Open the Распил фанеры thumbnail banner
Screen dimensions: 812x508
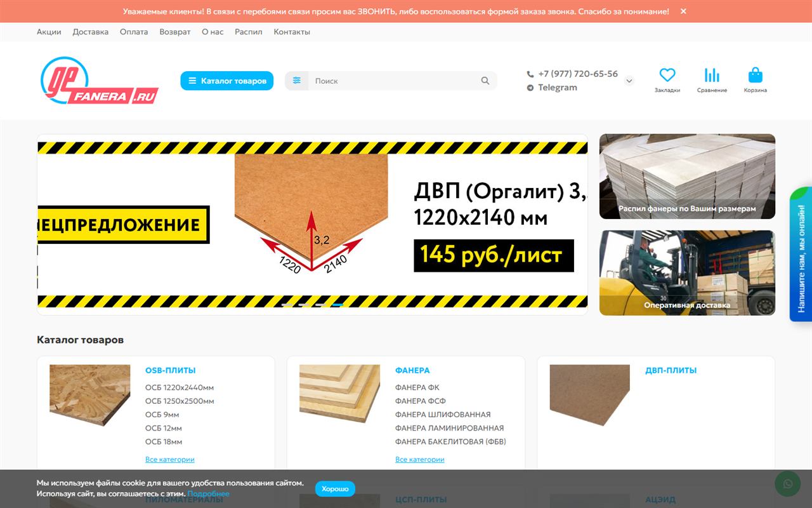(687, 177)
